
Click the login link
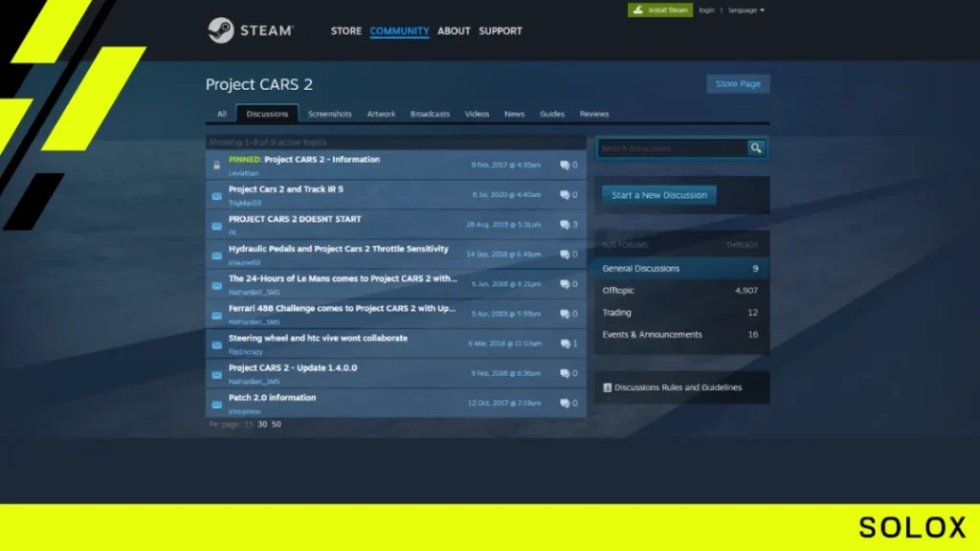pyautogui.click(x=706, y=10)
